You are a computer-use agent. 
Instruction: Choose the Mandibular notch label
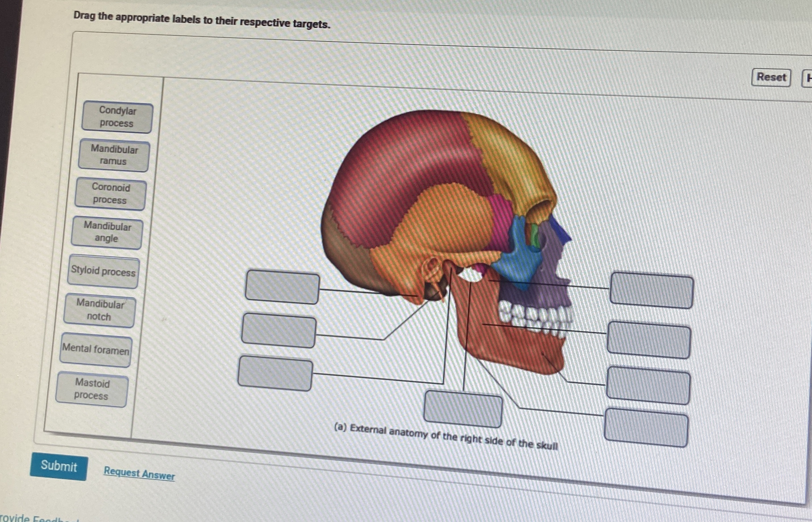click(x=99, y=310)
